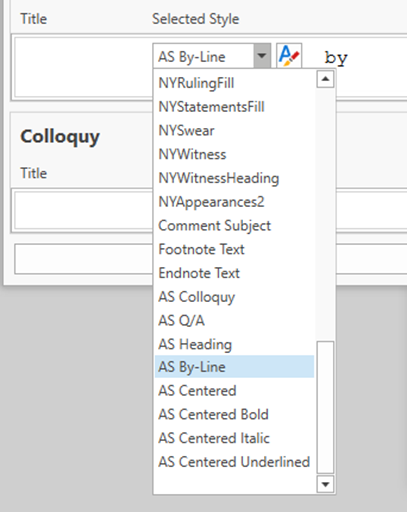This screenshot has width=407, height=512.
Task: Select the AS Q/A style
Action: pos(235,321)
